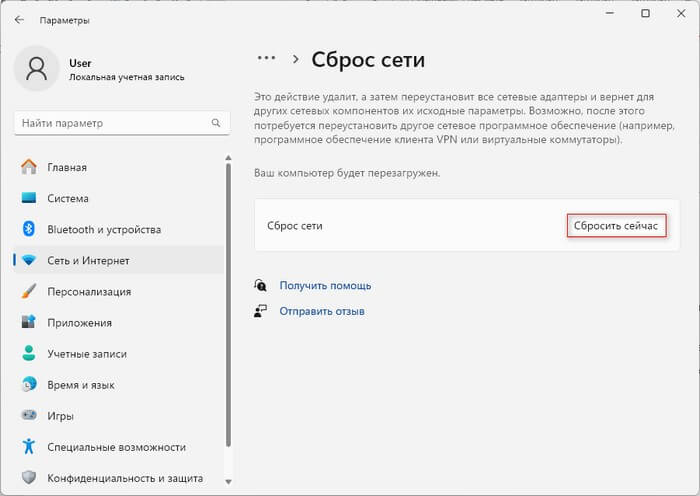This screenshot has height=496, width=700.
Task: Click the back arrow in title bar
Action: pos(19,19)
